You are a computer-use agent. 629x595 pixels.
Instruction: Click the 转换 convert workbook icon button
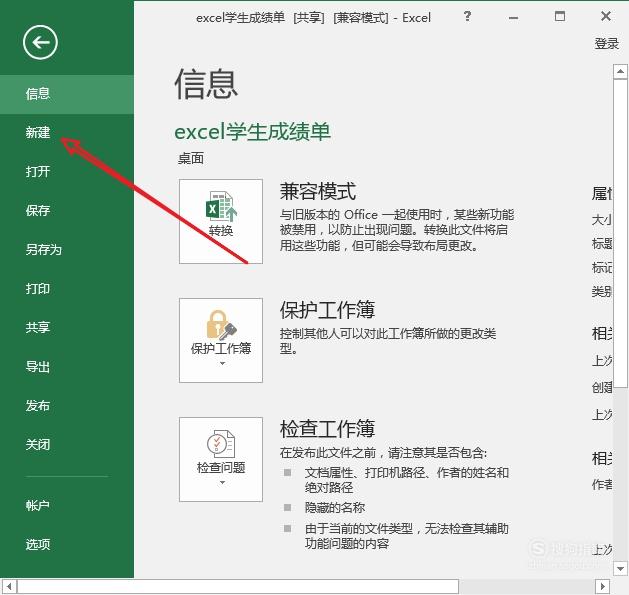click(x=221, y=221)
